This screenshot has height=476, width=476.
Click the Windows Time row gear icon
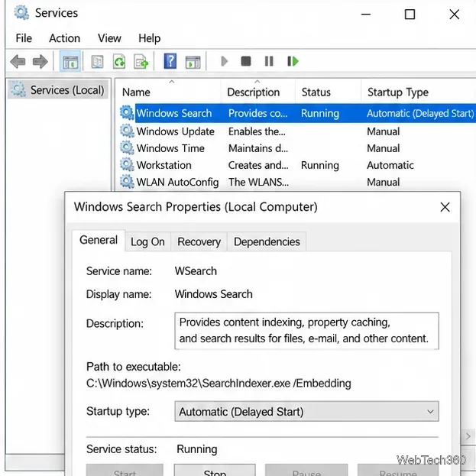[127, 148]
